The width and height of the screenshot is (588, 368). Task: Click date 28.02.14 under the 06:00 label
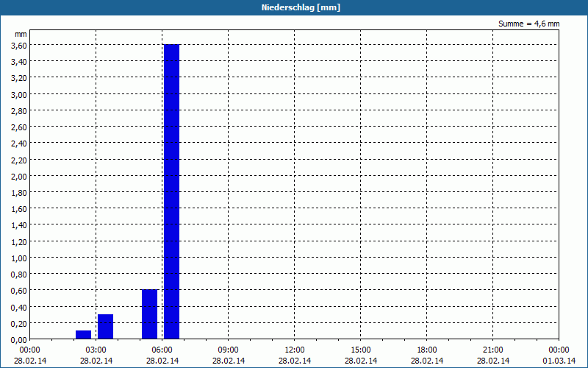click(x=162, y=361)
